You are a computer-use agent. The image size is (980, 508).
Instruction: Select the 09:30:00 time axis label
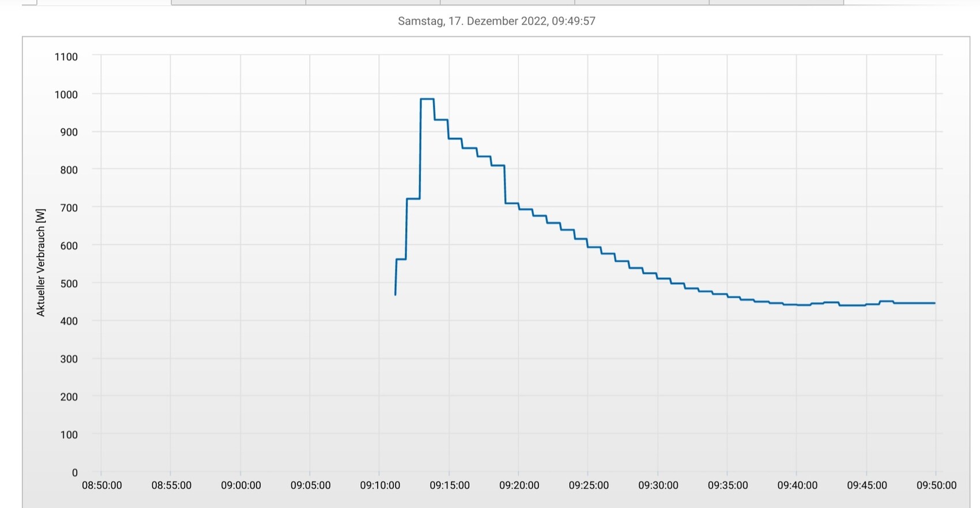pyautogui.click(x=658, y=486)
